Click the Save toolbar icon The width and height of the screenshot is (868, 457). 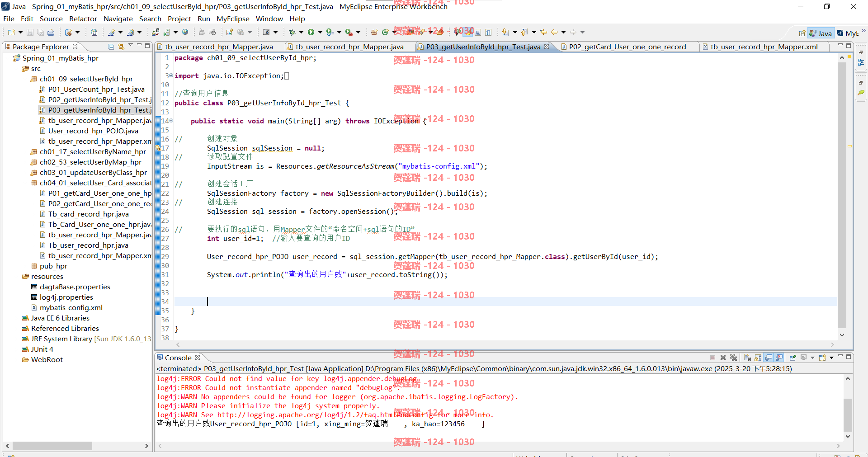(x=30, y=32)
